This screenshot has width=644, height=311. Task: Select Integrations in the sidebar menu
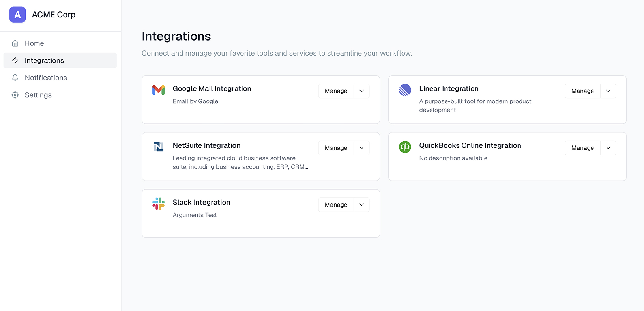pyautogui.click(x=44, y=60)
